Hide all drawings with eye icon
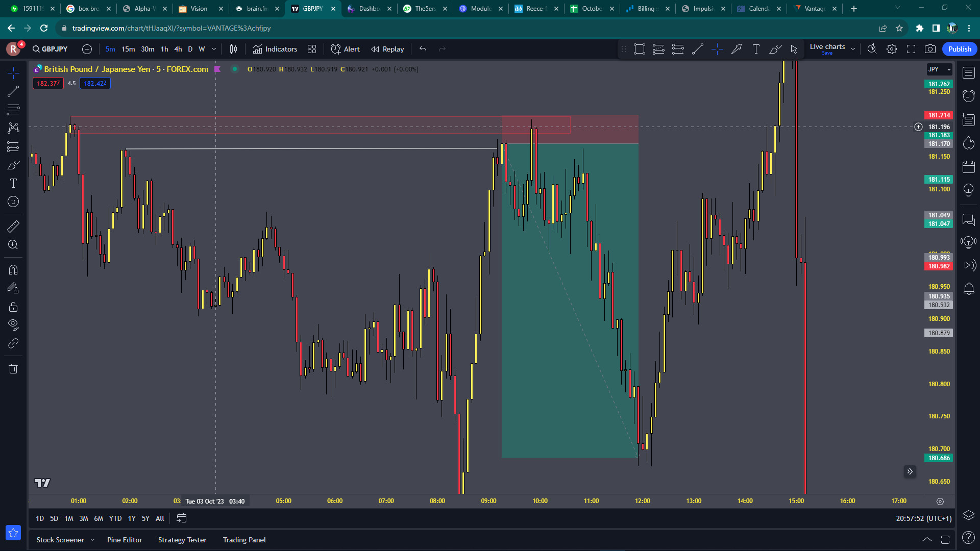Viewport: 980px width, 551px height. (13, 324)
